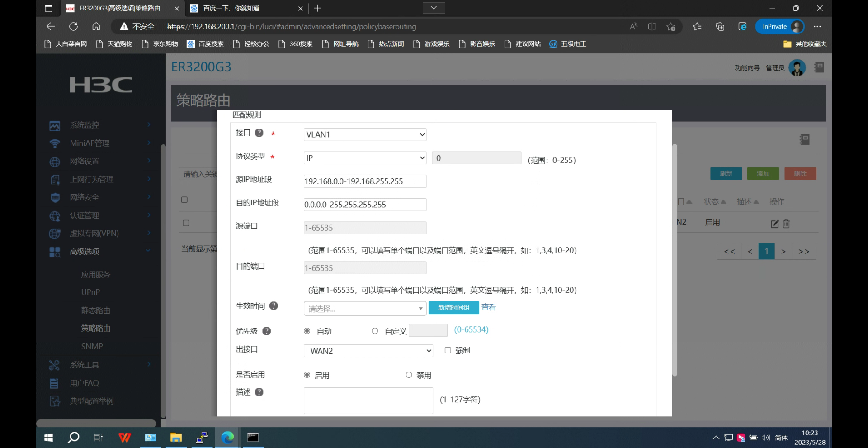Screen dimensions: 868x448
Task: Open the 出接口 WAN2 dropdown
Action: click(368, 351)
